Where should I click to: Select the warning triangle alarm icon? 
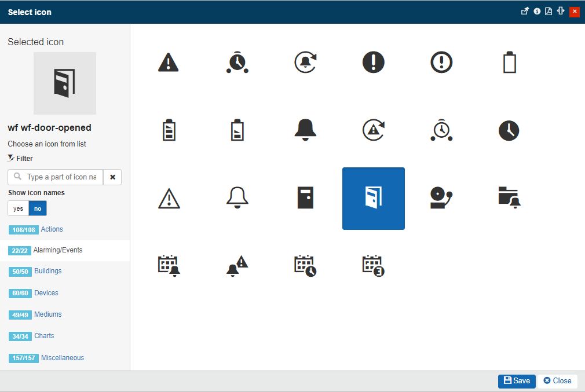[x=168, y=63]
